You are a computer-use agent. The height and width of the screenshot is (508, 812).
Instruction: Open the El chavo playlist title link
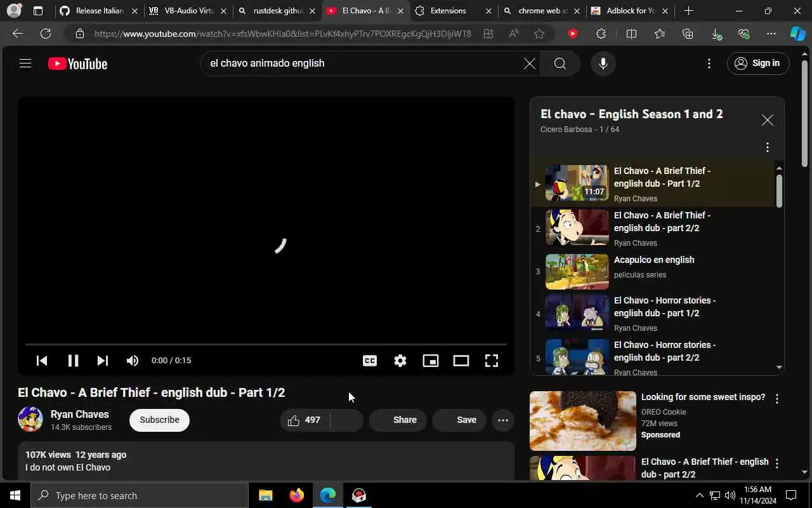pos(631,114)
